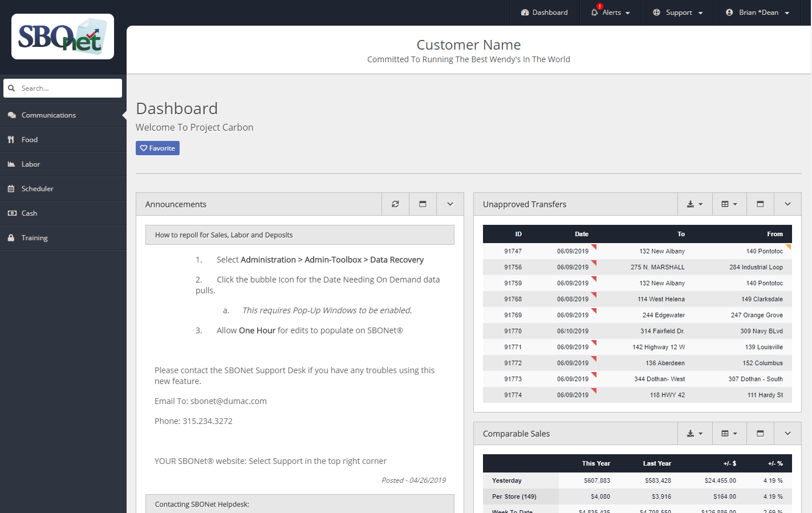Click the Phone: 315.234.3272 text
The image size is (812, 513).
pos(193,421)
